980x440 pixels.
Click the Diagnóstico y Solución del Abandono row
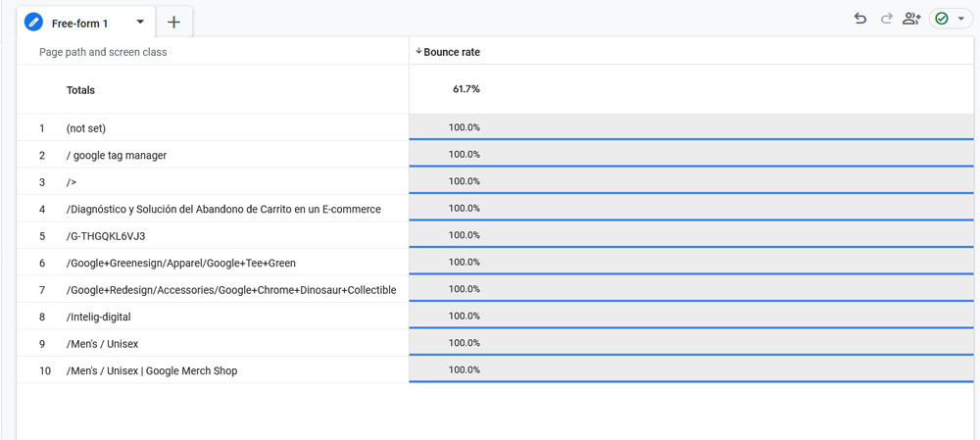pyautogui.click(x=223, y=209)
